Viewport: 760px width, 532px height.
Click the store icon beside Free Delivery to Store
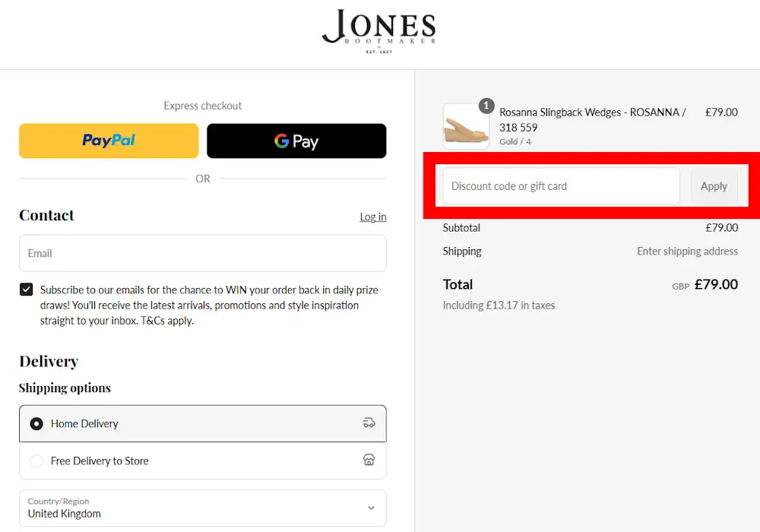[x=369, y=459]
